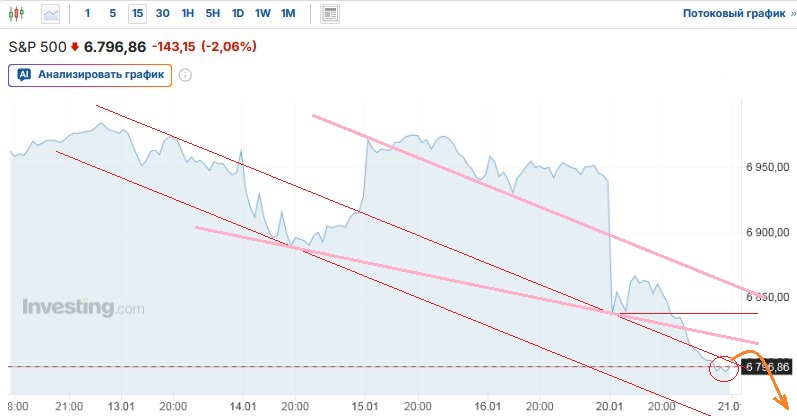
Task: Click the Investing.com watermark logo
Action: click(x=83, y=308)
